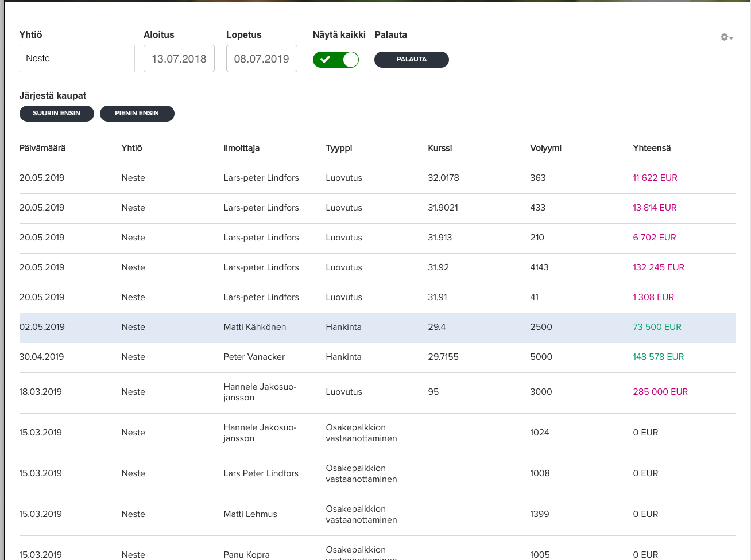Click the Päivämäärä column header
The image size is (751, 560).
(42, 148)
